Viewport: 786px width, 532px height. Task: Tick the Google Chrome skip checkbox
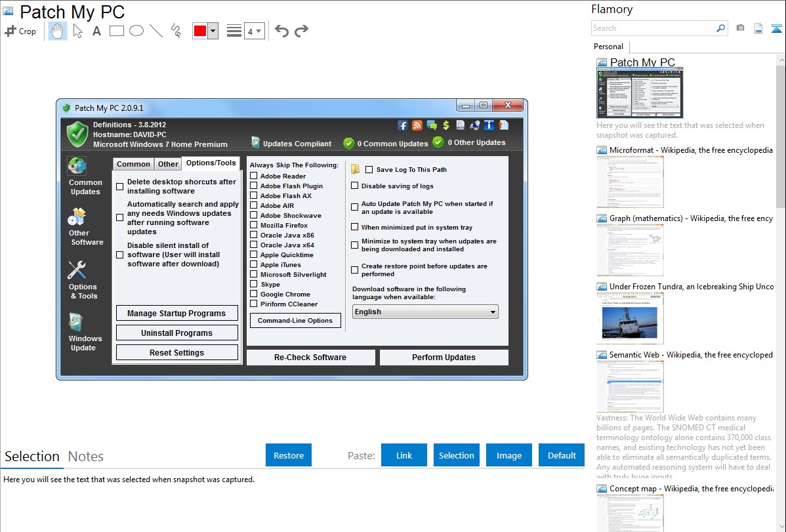tap(254, 294)
